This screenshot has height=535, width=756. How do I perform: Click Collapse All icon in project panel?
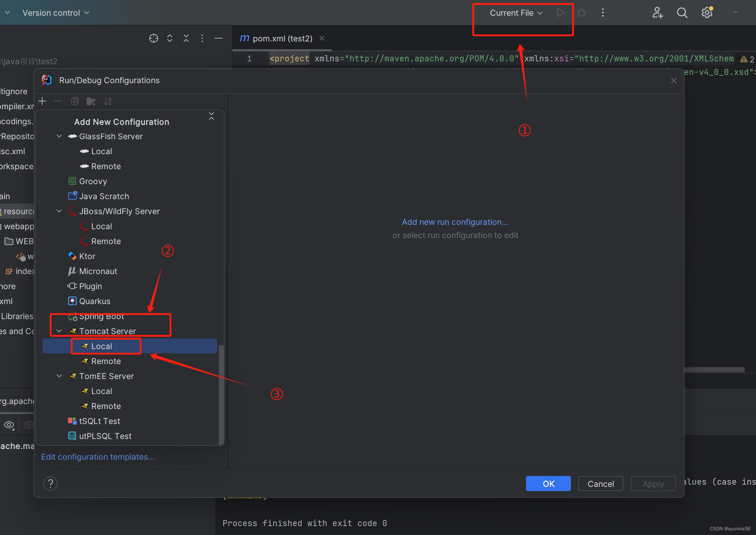point(186,38)
